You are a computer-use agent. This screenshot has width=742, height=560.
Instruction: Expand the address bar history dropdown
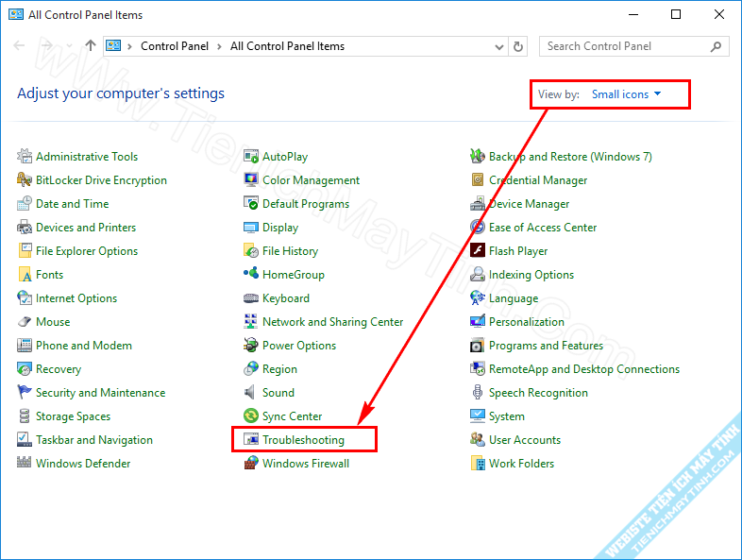click(x=498, y=46)
